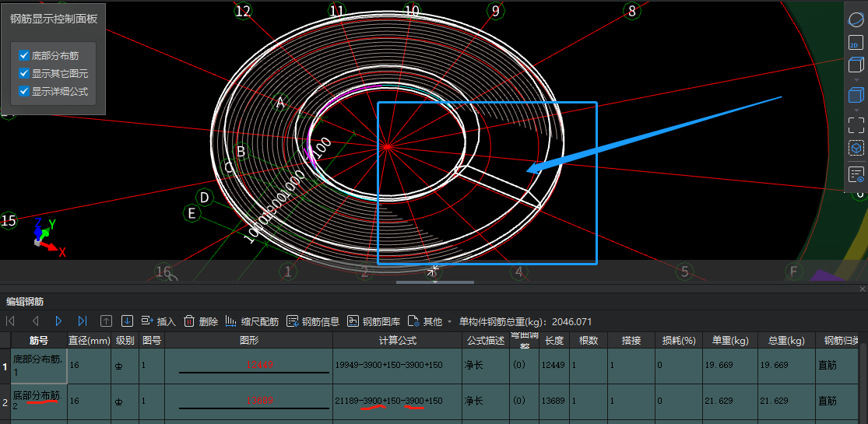Toggle 显示详细公式 checkbox

point(24,91)
